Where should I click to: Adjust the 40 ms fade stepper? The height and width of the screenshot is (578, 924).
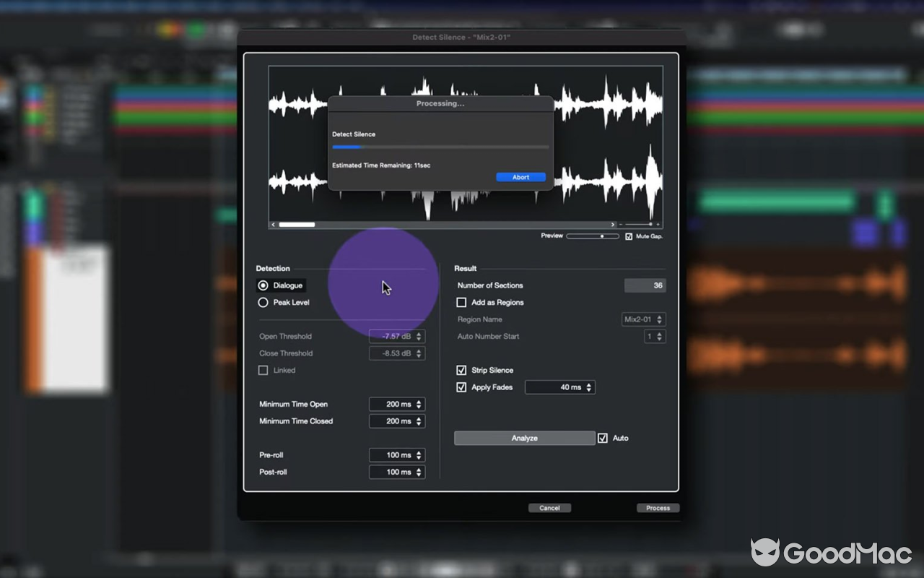590,387
